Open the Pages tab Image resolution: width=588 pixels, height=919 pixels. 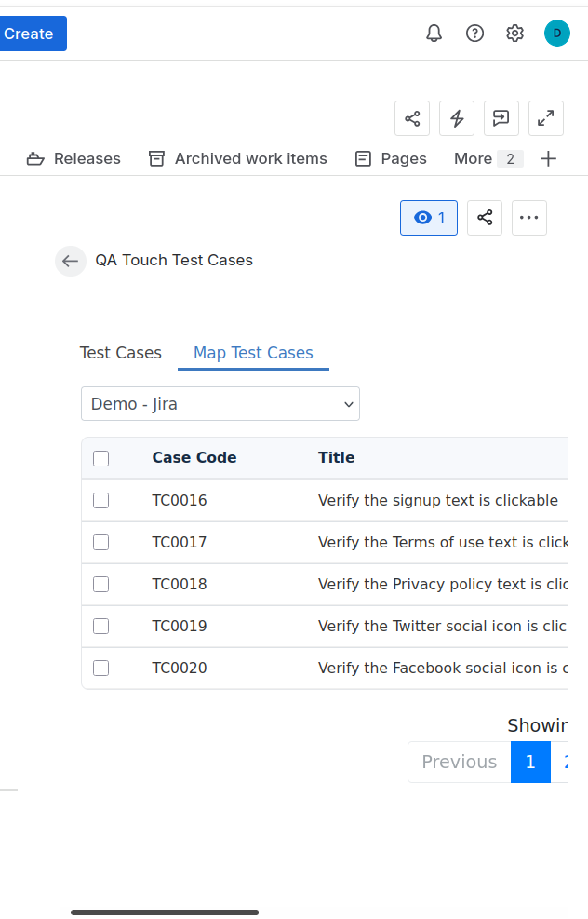[391, 158]
